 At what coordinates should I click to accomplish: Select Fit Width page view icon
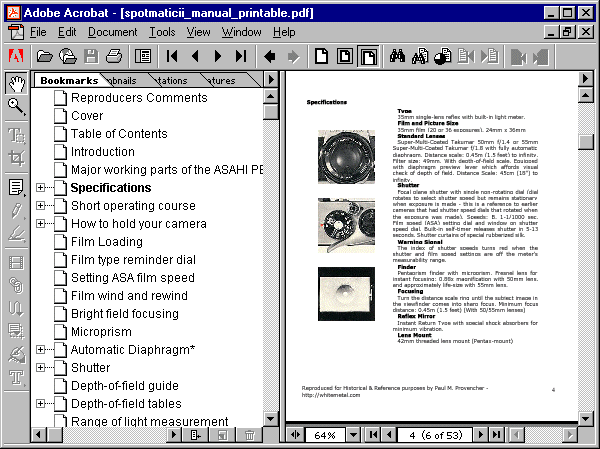(368, 57)
